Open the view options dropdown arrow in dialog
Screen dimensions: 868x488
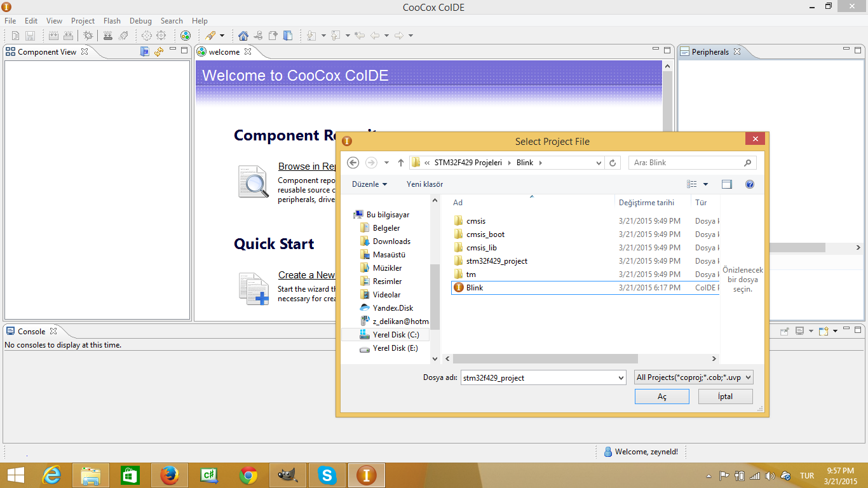(705, 184)
